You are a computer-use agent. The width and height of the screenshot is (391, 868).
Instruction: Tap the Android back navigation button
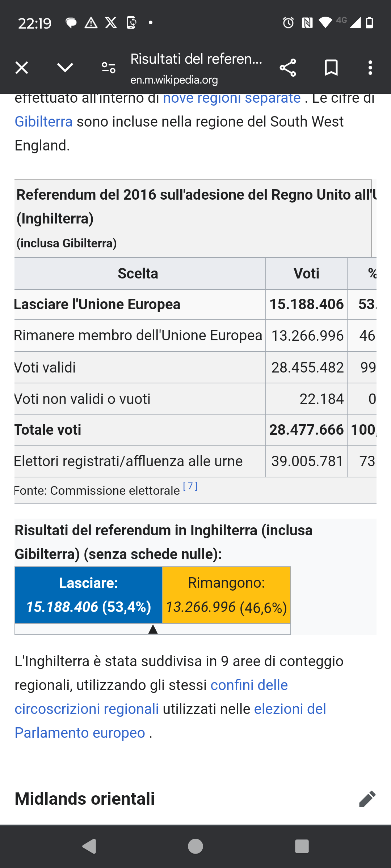(89, 846)
